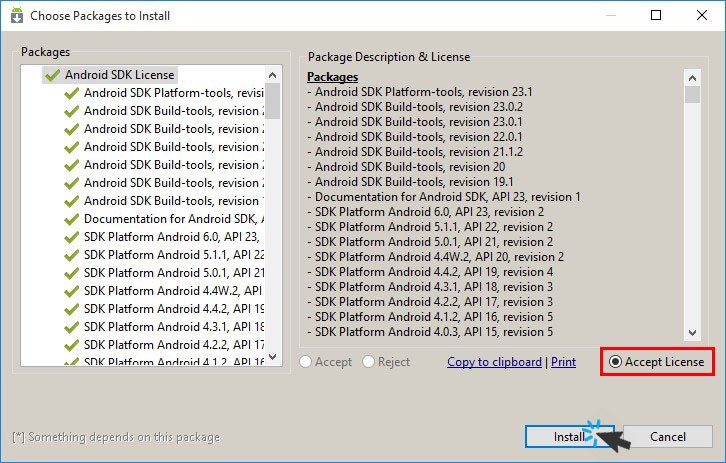
Task: Select the Reject radio button
Action: (x=369, y=362)
